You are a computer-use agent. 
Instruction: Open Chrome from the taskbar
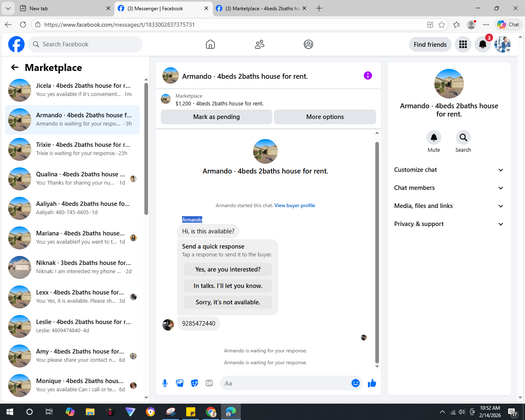(211, 412)
